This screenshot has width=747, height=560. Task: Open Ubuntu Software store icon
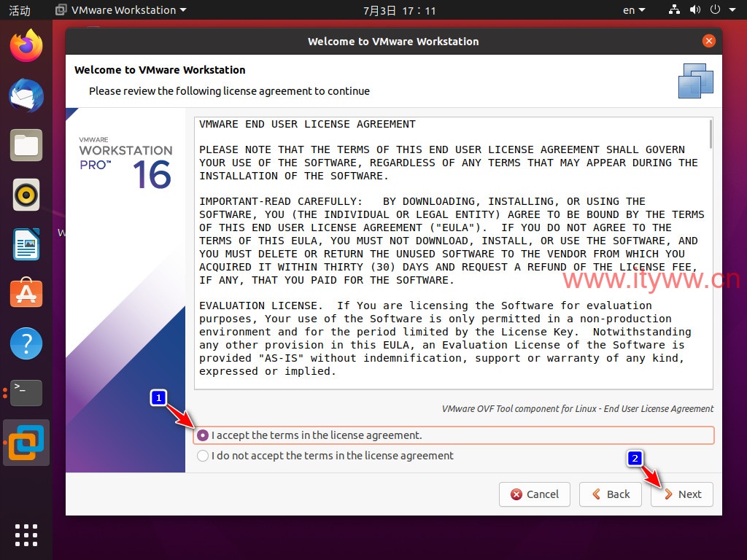click(x=26, y=293)
